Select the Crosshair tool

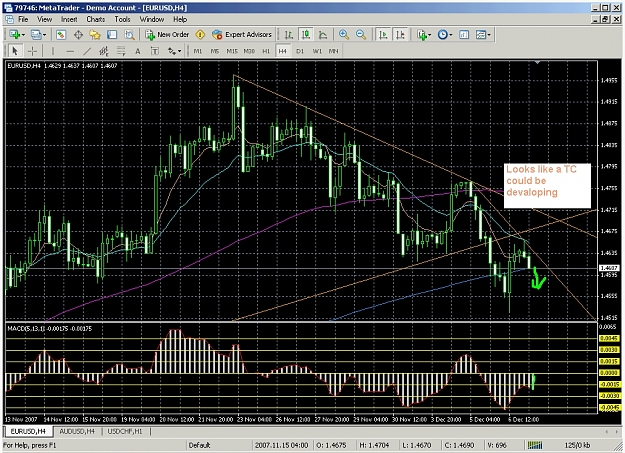(x=32, y=51)
